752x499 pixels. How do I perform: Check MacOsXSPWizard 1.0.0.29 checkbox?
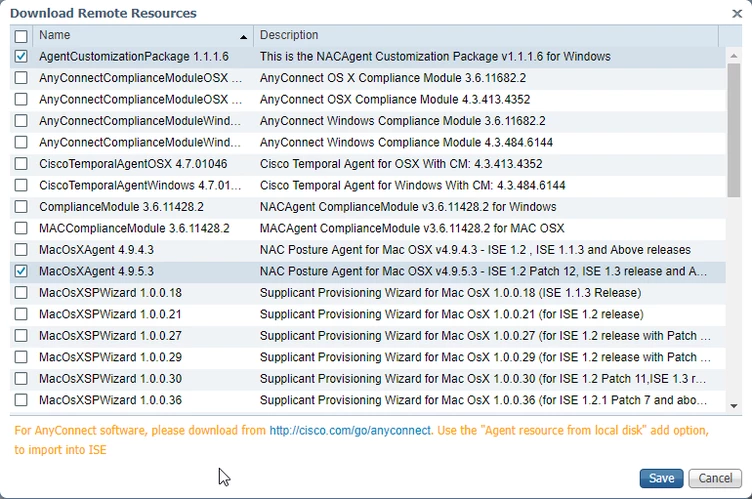[21, 357]
